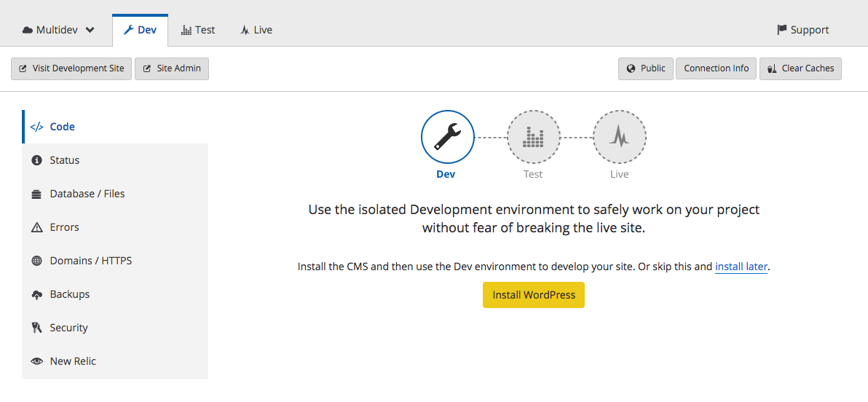Click the cloud icon next to Multidev

click(x=28, y=30)
